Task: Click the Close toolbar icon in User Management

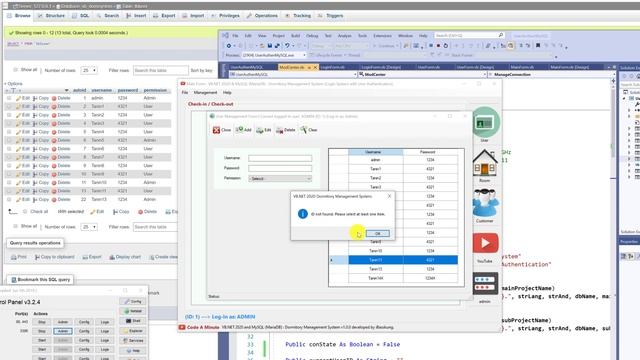Action: coord(222,130)
